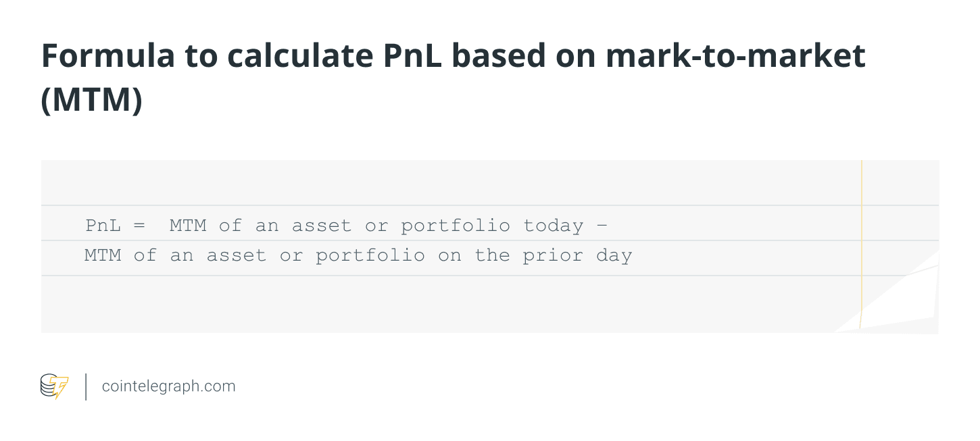Select "MTM" starting the second formula line

point(103,256)
